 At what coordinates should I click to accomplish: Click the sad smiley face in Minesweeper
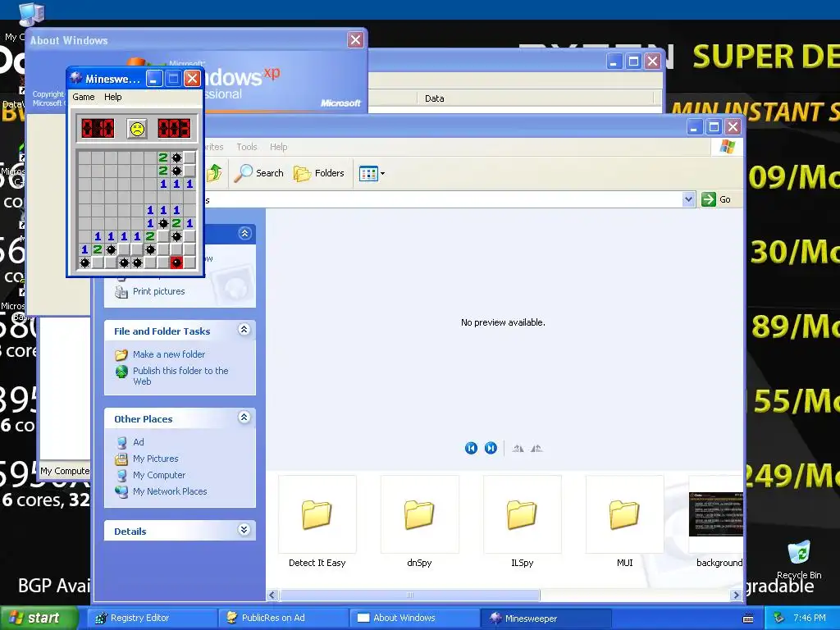pyautogui.click(x=137, y=129)
